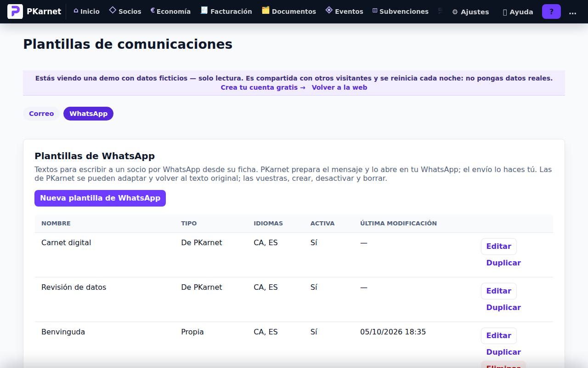This screenshot has height=368, width=588.
Task: Click the date '05/10/2026 18:35'
Action: (393, 332)
